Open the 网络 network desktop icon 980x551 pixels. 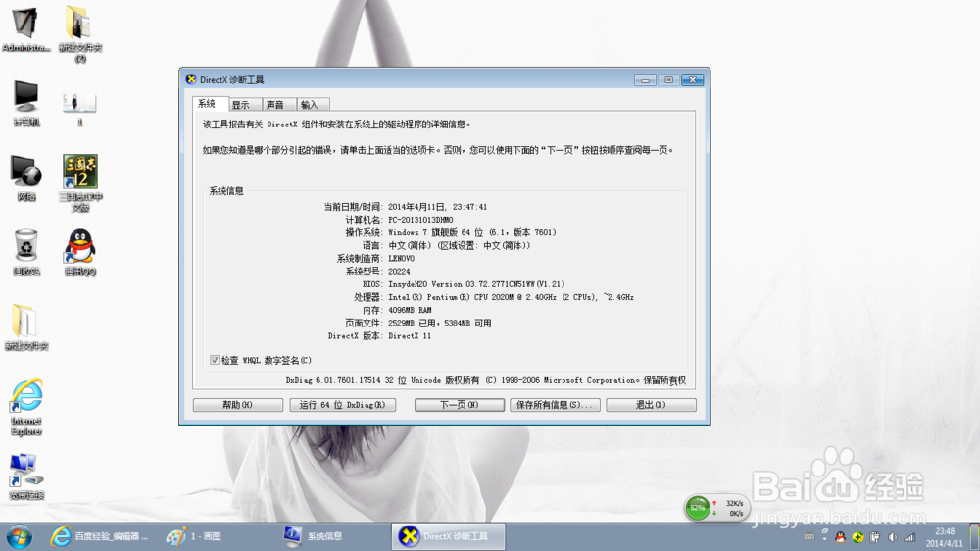click(x=26, y=178)
